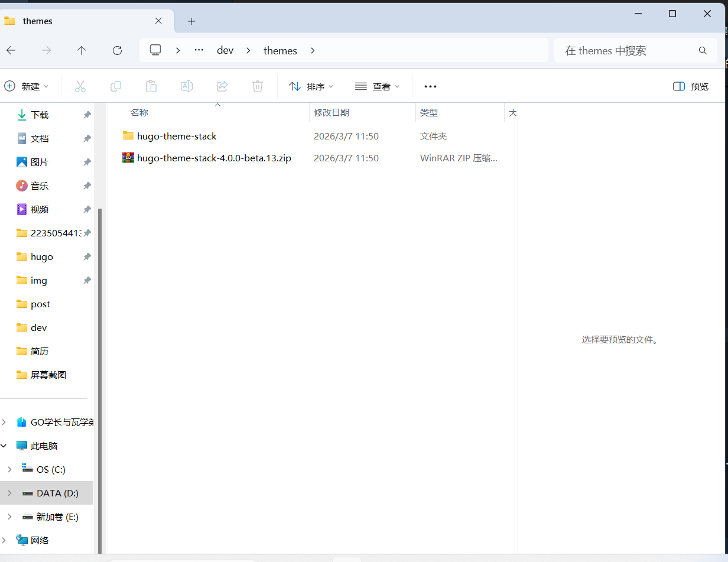Expand the OS (C:) drive tree node
This screenshot has width=728, height=562.
(9, 469)
